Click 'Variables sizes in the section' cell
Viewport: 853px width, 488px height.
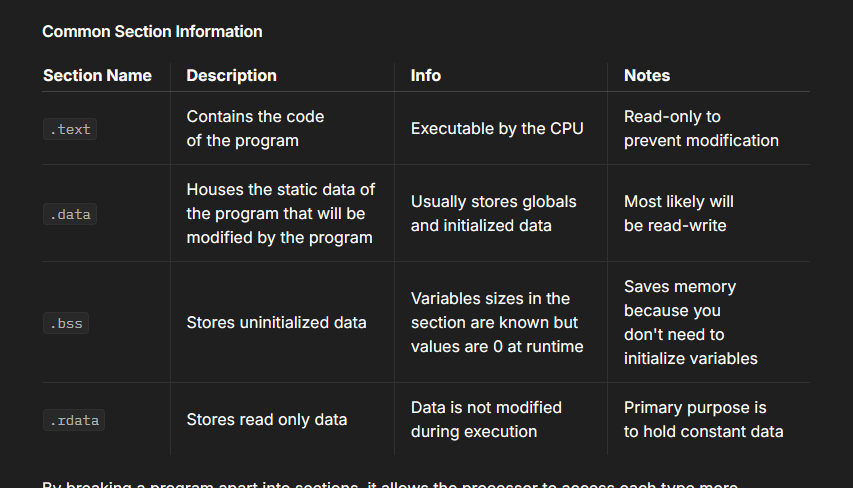[497, 323]
